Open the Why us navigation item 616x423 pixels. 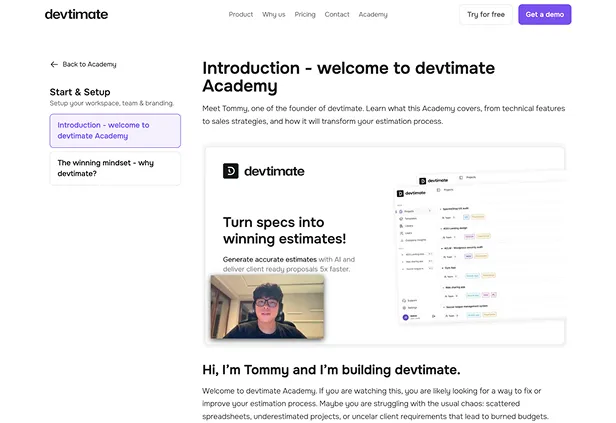point(273,15)
